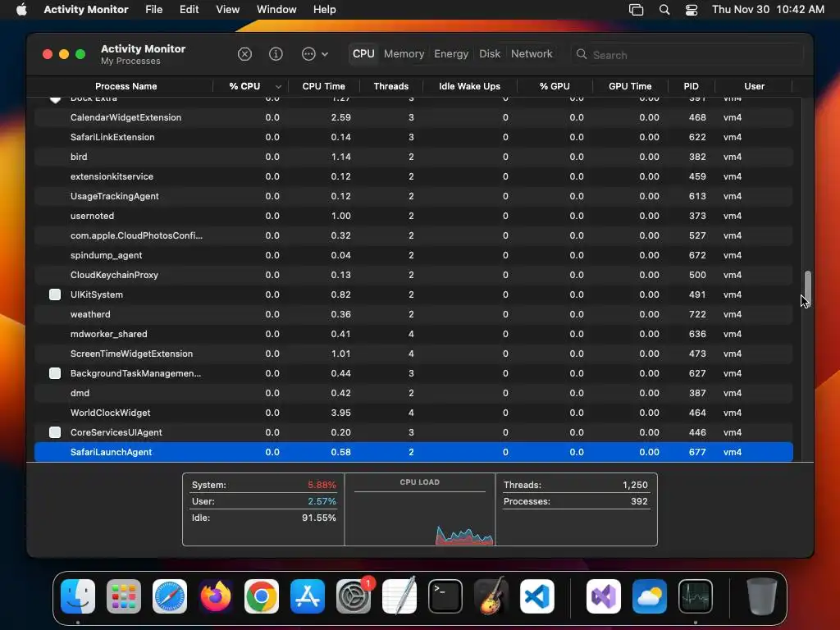Image resolution: width=840 pixels, height=630 pixels.
Task: Sort by Idle Wake Ups column header
Action: (x=469, y=86)
